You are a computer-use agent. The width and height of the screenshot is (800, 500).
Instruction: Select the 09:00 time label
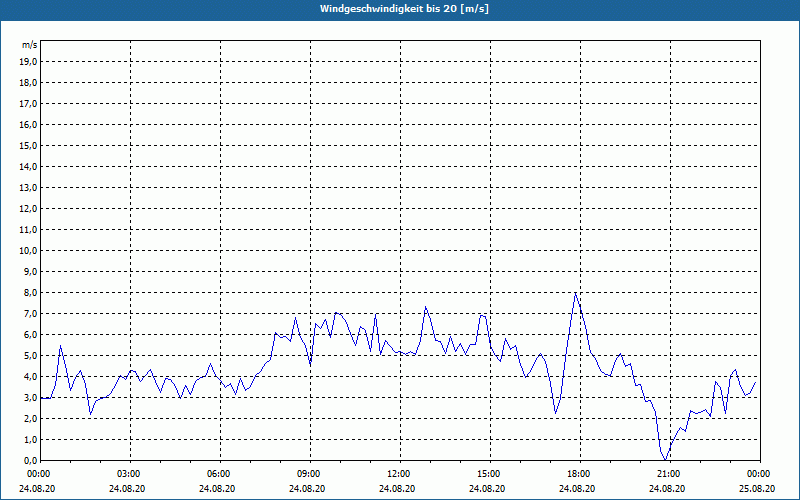click(x=310, y=474)
